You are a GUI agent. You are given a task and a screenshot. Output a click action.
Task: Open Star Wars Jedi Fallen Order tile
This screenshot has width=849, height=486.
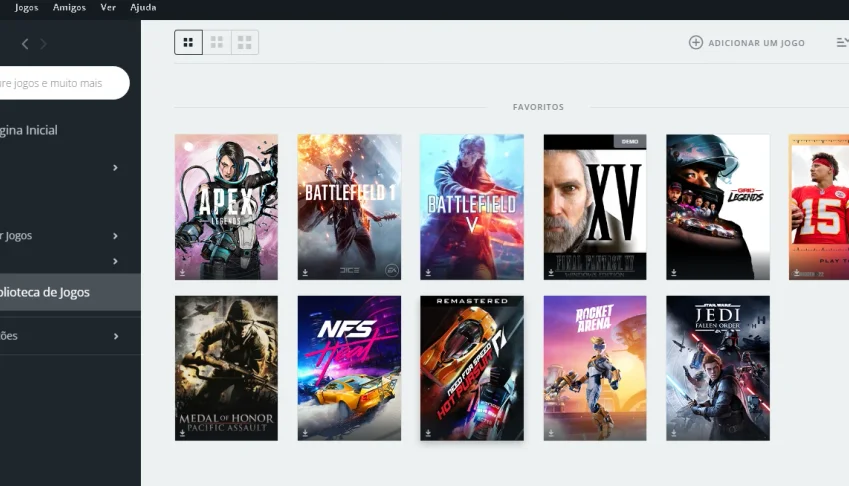[718, 368]
